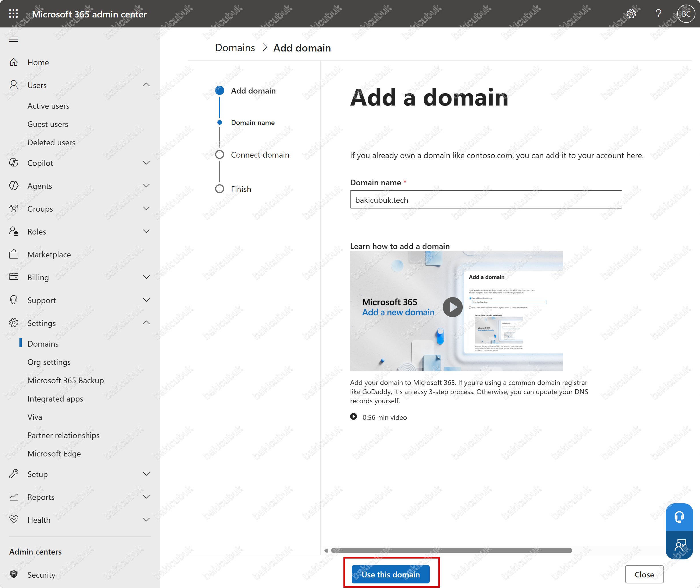Click the Use this domain button

coord(390,574)
